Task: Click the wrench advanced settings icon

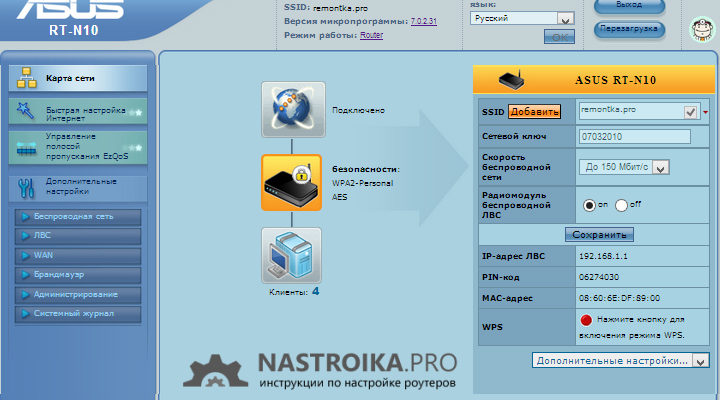Action: (x=26, y=187)
